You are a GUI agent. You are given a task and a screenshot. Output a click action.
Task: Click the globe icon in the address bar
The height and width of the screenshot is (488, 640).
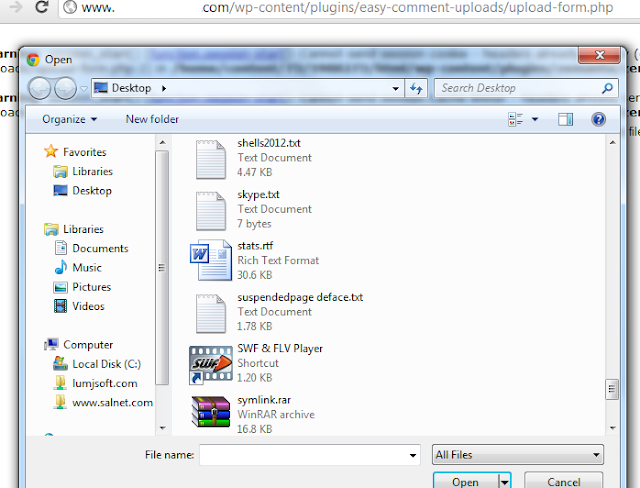pyautogui.click(x=70, y=7)
